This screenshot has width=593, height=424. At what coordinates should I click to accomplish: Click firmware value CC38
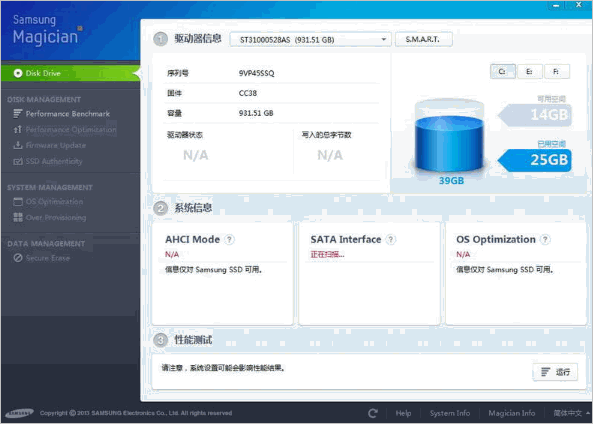click(248, 93)
